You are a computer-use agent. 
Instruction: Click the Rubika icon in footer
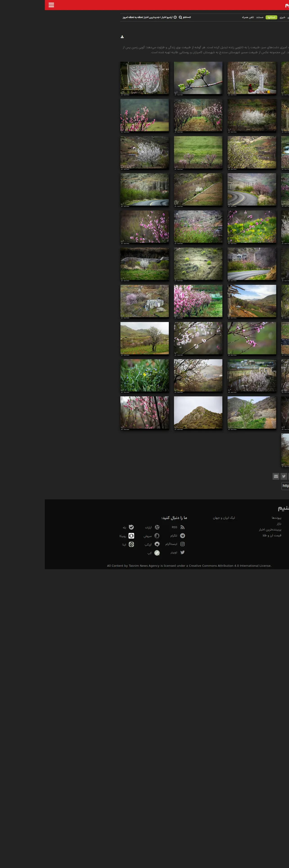coord(131,536)
